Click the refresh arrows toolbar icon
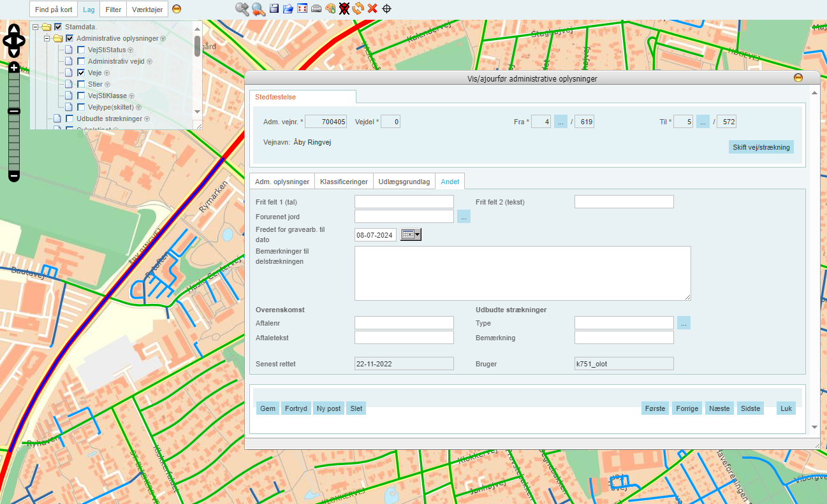 coord(358,9)
